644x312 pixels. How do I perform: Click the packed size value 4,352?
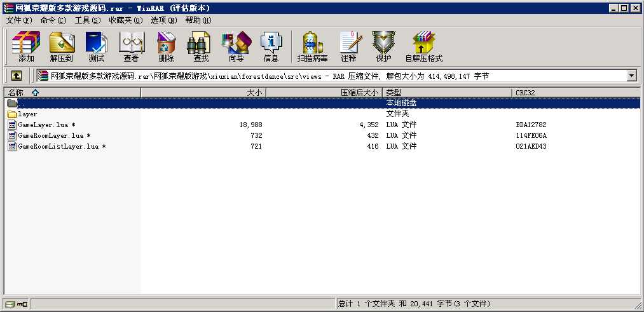coord(369,125)
